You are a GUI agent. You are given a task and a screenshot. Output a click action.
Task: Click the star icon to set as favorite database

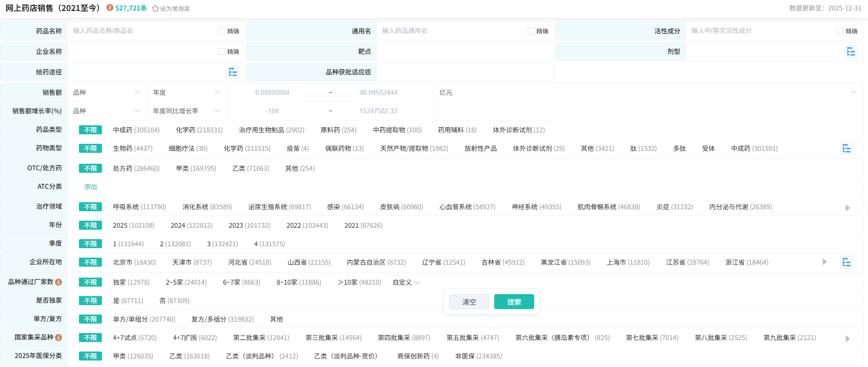point(155,8)
